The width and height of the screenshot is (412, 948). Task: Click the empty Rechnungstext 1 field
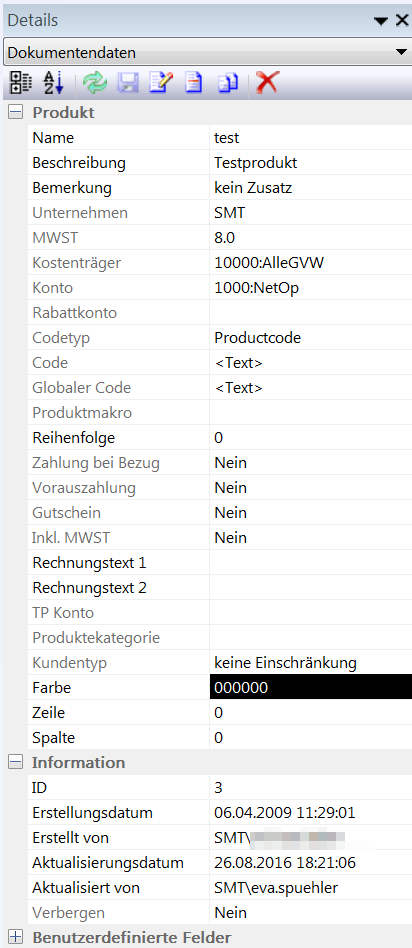pyautogui.click(x=311, y=563)
